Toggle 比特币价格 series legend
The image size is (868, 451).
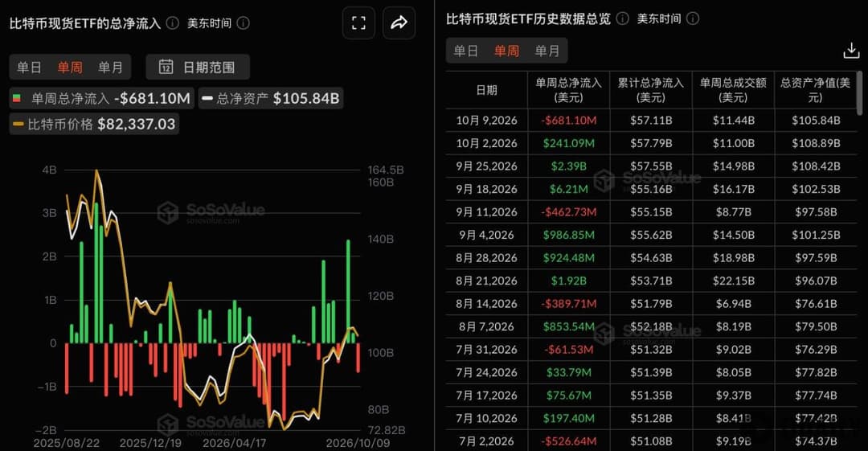(94, 124)
